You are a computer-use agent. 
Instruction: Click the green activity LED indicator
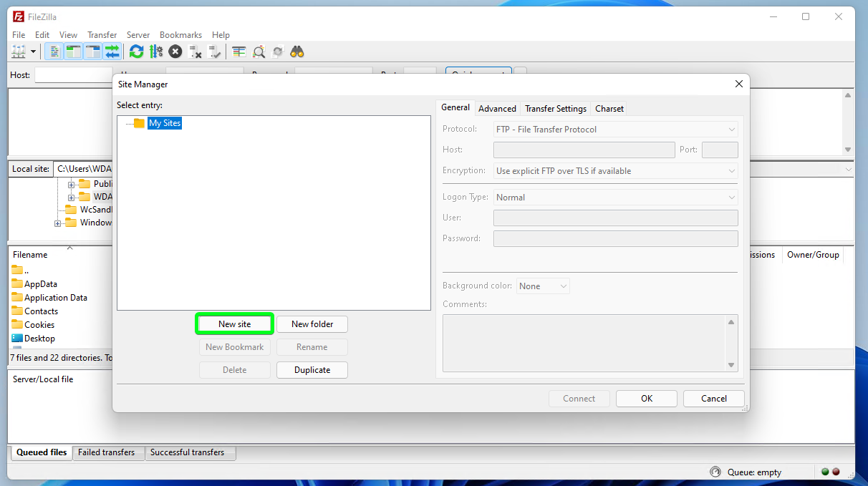tap(825, 472)
